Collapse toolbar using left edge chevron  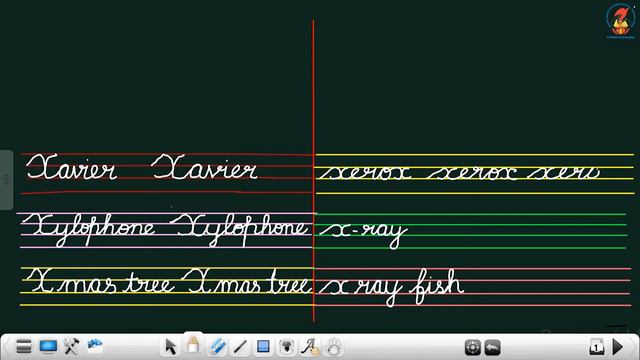6,347
